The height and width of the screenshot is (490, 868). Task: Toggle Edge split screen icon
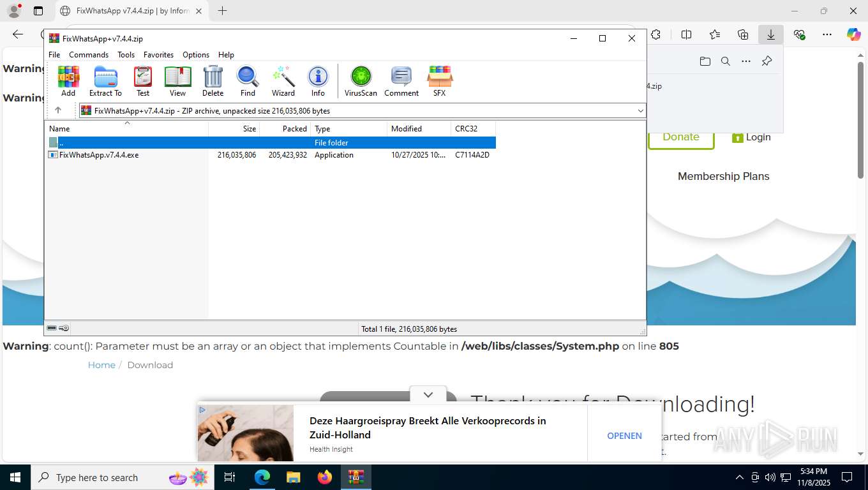tap(687, 34)
